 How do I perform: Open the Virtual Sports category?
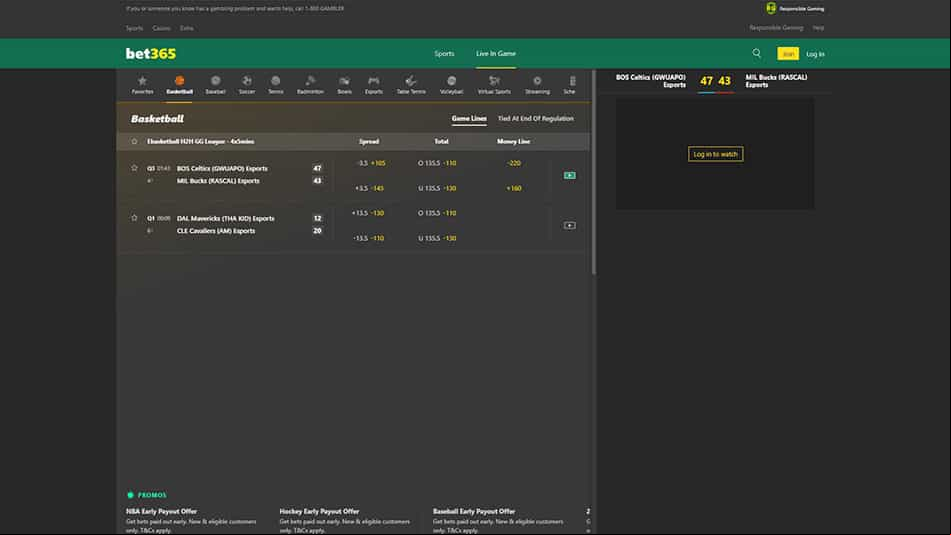click(494, 84)
